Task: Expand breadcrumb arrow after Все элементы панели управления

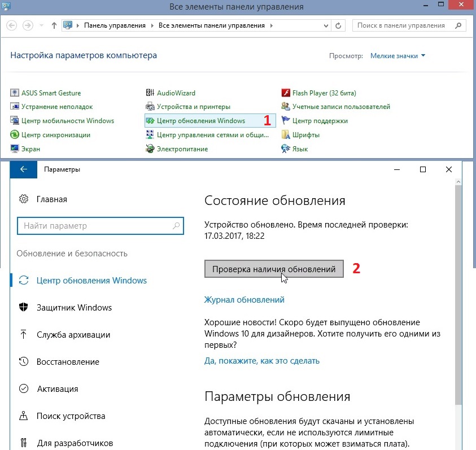Action: coord(271,25)
